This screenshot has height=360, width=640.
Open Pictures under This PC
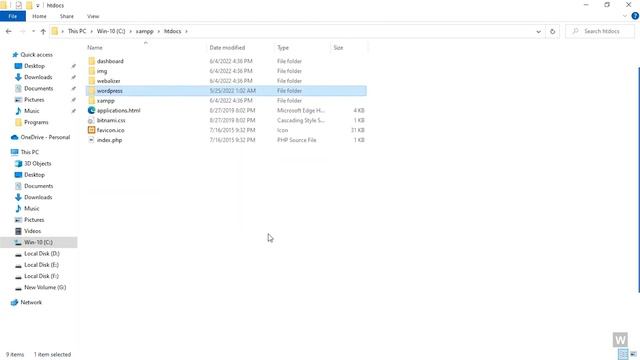tap(34, 220)
